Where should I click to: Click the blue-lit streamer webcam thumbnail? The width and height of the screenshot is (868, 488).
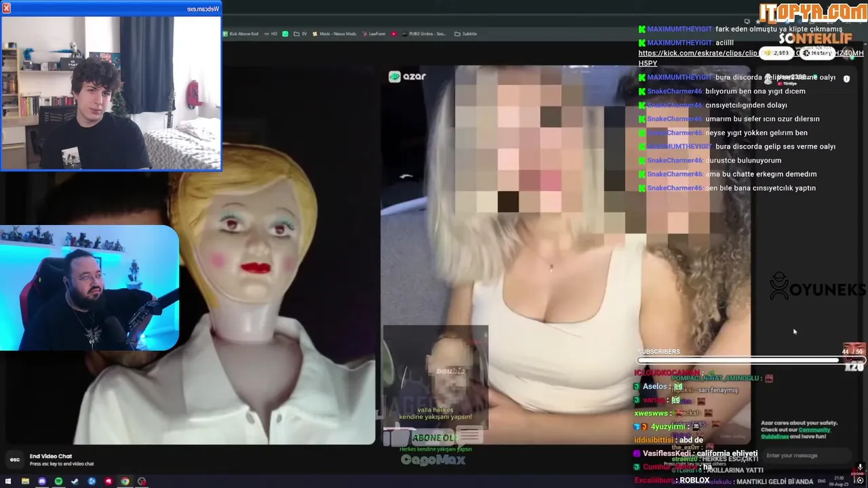[89, 288]
